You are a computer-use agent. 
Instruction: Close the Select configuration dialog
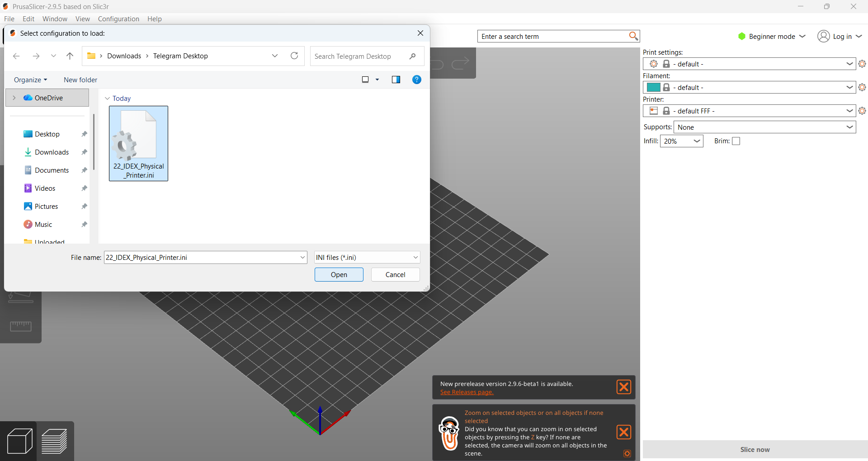coord(420,33)
